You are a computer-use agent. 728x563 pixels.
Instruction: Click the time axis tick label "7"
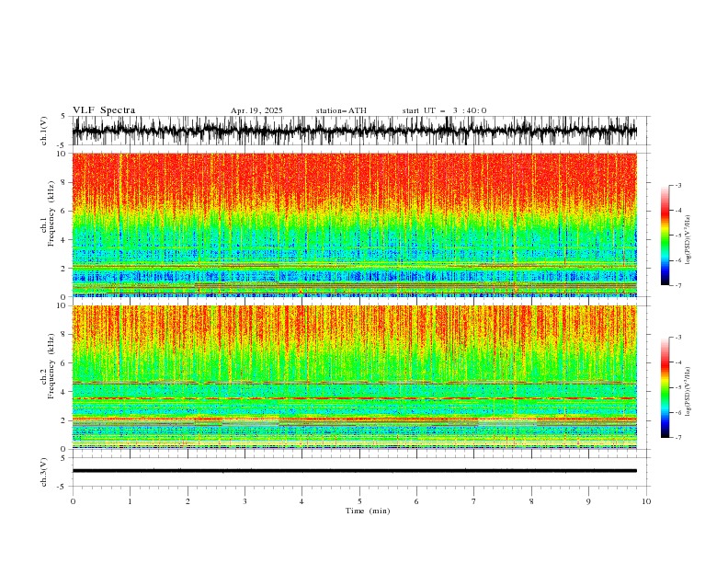click(x=473, y=501)
